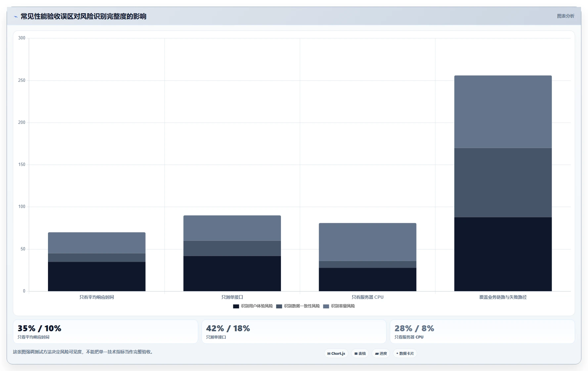Image resolution: width=588 pixels, height=371 pixels.
Task: Toggle the 识别数据一致性风险 legend swatch
Action: pyautogui.click(x=279, y=306)
